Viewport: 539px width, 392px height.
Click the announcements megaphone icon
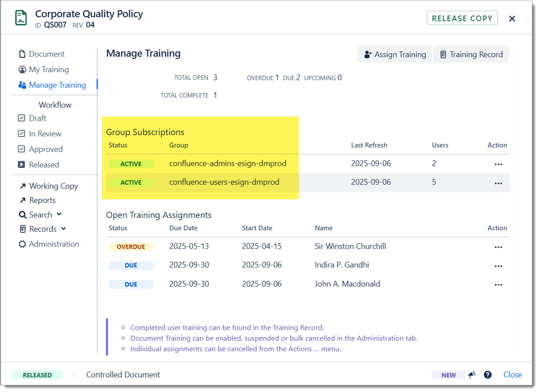click(472, 375)
